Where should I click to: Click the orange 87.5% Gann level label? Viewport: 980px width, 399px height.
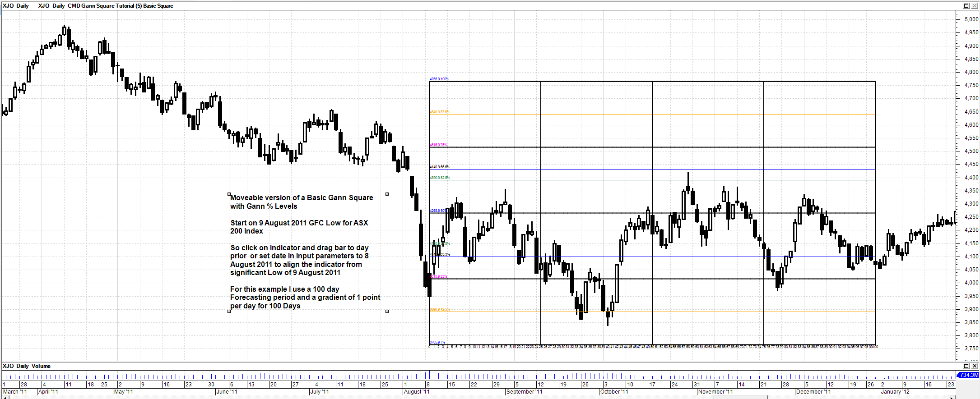coord(440,112)
